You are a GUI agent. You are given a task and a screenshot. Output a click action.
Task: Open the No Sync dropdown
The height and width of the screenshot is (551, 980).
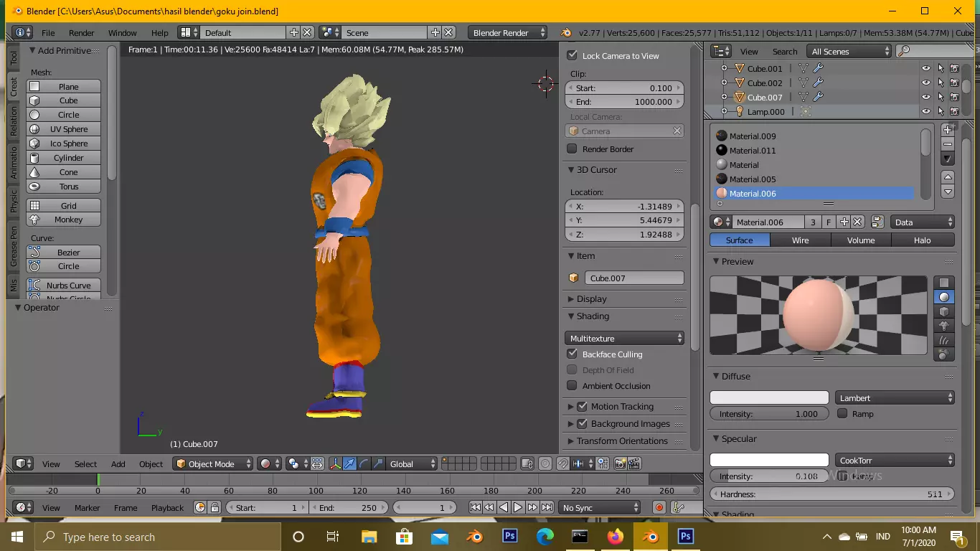[x=600, y=507]
